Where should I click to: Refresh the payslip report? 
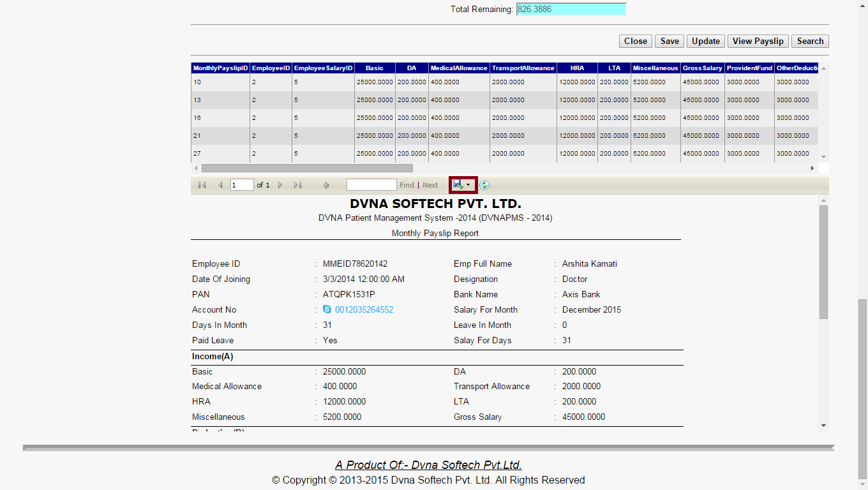tap(484, 185)
